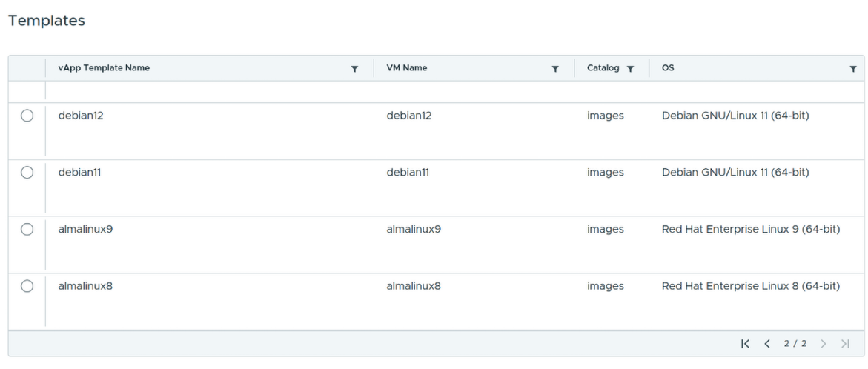Select the debian11 template radio button
Image resolution: width=868 pixels, height=369 pixels.
pyautogui.click(x=27, y=173)
